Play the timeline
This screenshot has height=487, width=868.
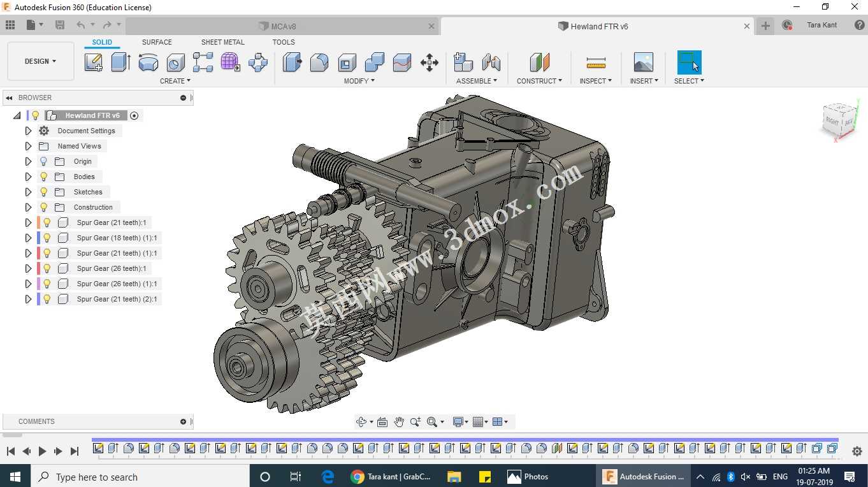click(42, 451)
